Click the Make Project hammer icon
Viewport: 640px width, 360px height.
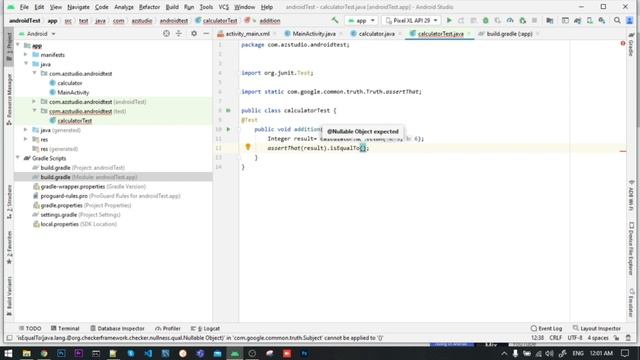[x=335, y=20]
